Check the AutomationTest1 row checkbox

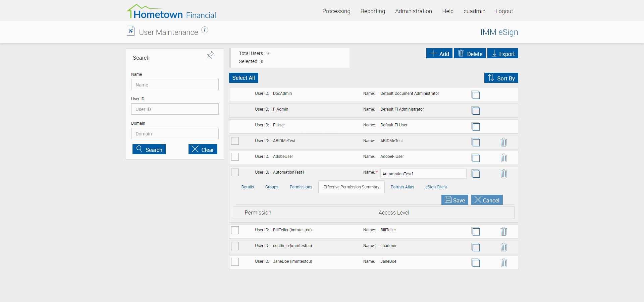point(235,172)
